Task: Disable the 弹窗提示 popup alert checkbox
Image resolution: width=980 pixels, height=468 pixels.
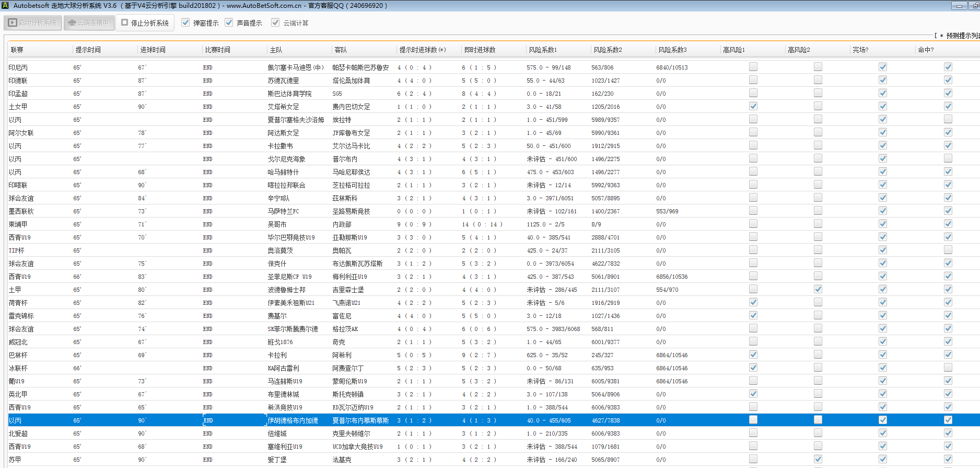Action: coord(185,23)
